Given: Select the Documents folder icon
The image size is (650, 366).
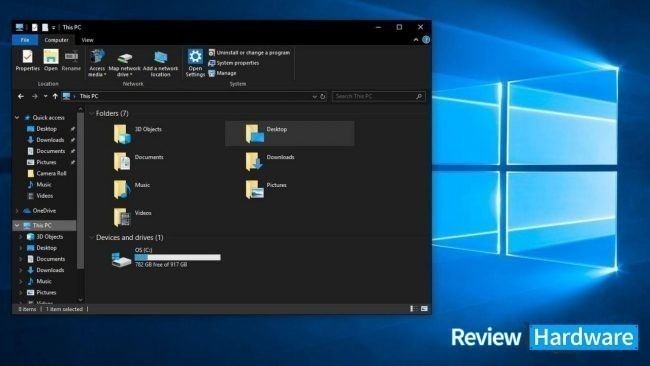Looking at the screenshot, I should (122, 162).
